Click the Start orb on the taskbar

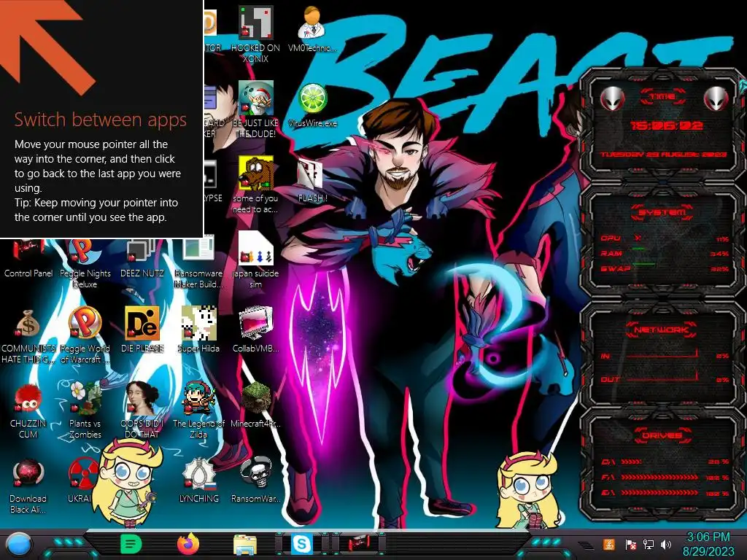click(19, 545)
